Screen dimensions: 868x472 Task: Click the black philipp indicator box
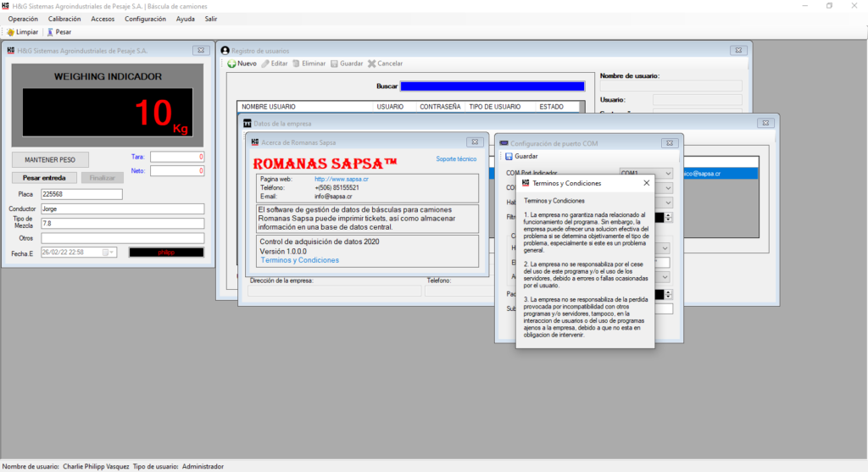click(166, 253)
